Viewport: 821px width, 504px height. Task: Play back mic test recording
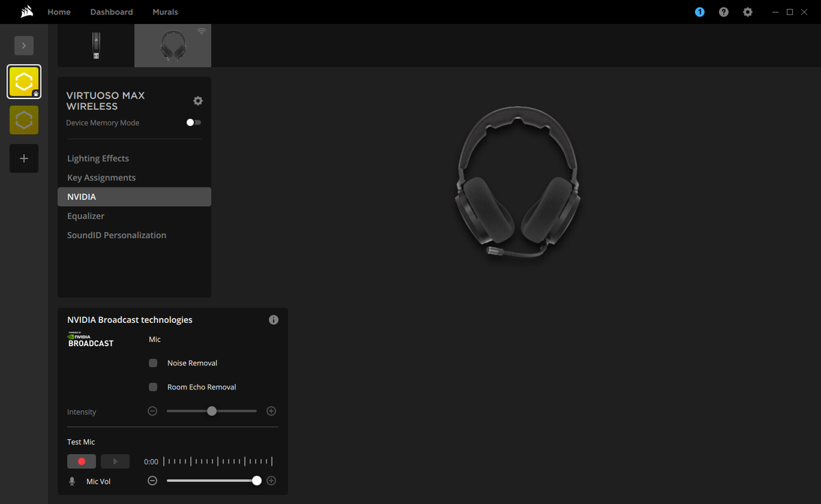[x=115, y=462]
